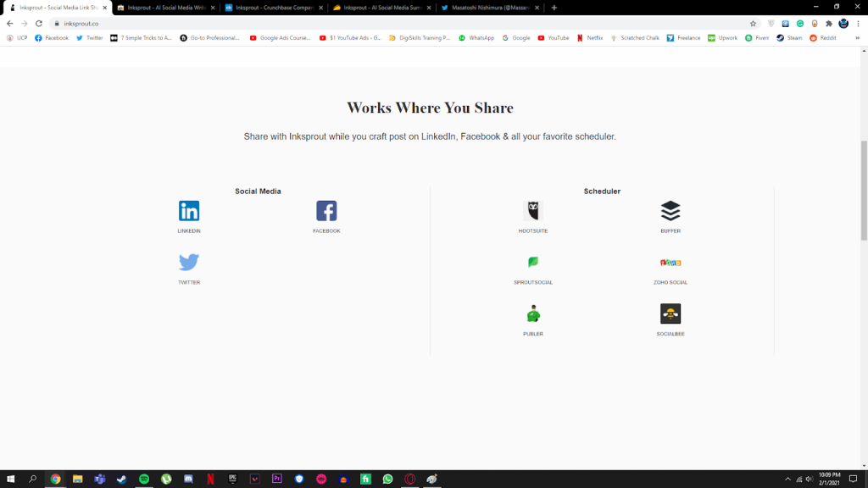The height and width of the screenshot is (488, 868).
Task: Open the Upwork bookmark
Action: pyautogui.click(x=722, y=38)
